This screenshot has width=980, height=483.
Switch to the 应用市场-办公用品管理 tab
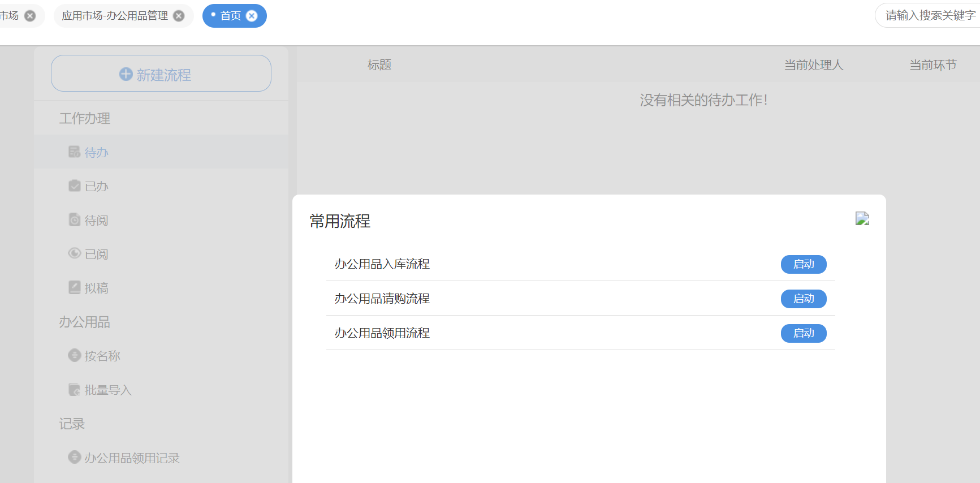[x=115, y=16]
